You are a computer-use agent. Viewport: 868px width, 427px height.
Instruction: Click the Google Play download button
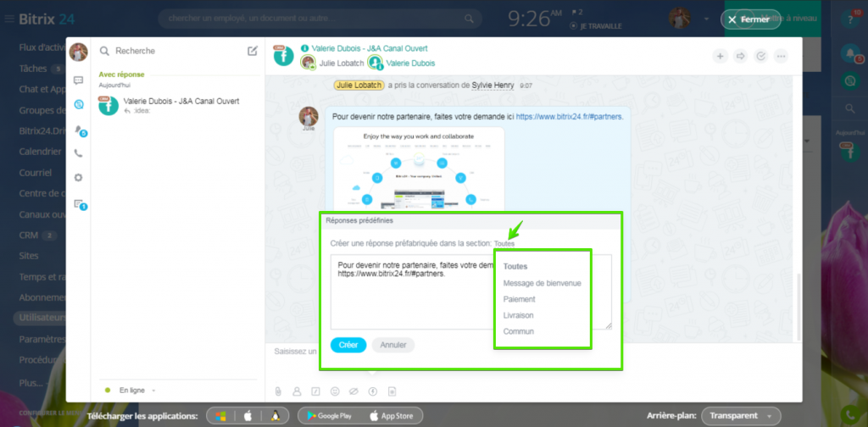point(328,416)
